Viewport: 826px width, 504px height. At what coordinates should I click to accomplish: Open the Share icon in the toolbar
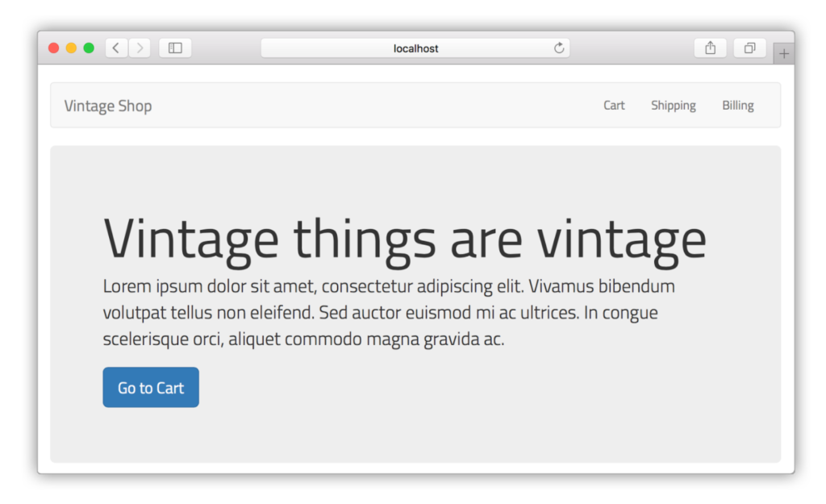(710, 48)
